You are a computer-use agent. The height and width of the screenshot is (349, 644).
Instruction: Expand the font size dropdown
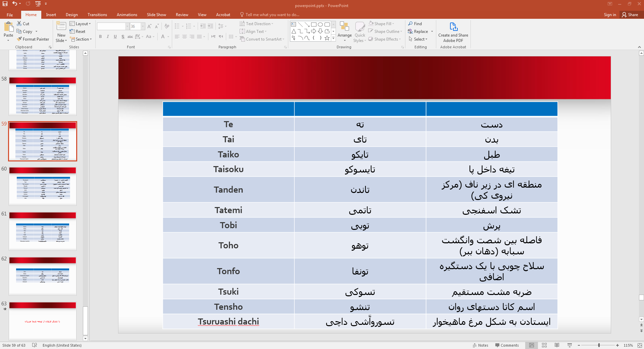[x=143, y=26]
